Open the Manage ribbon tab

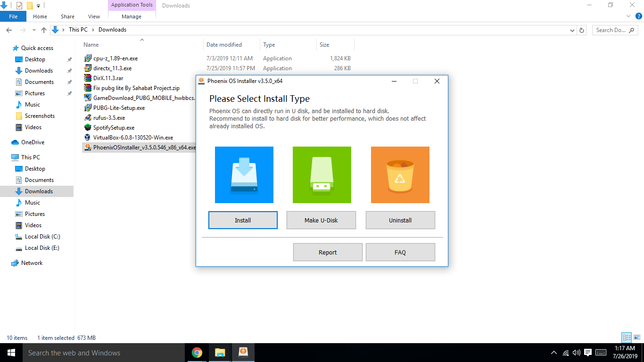(132, 16)
